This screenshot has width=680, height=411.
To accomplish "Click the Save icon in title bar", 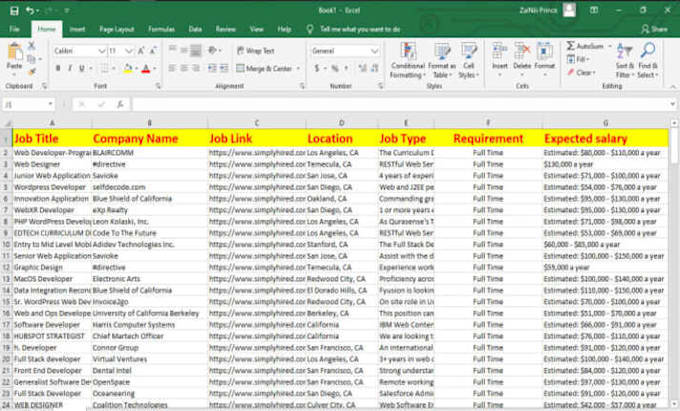I will pyautogui.click(x=14, y=11).
